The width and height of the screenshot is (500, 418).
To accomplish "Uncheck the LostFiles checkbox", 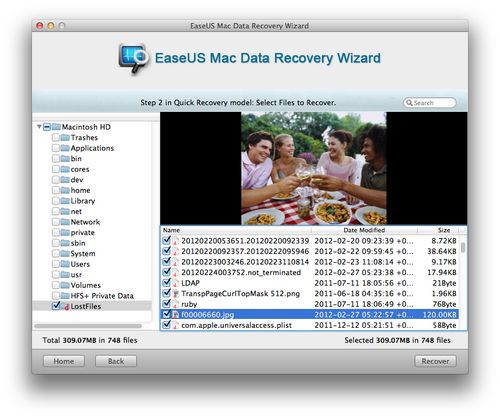I will tap(56, 306).
